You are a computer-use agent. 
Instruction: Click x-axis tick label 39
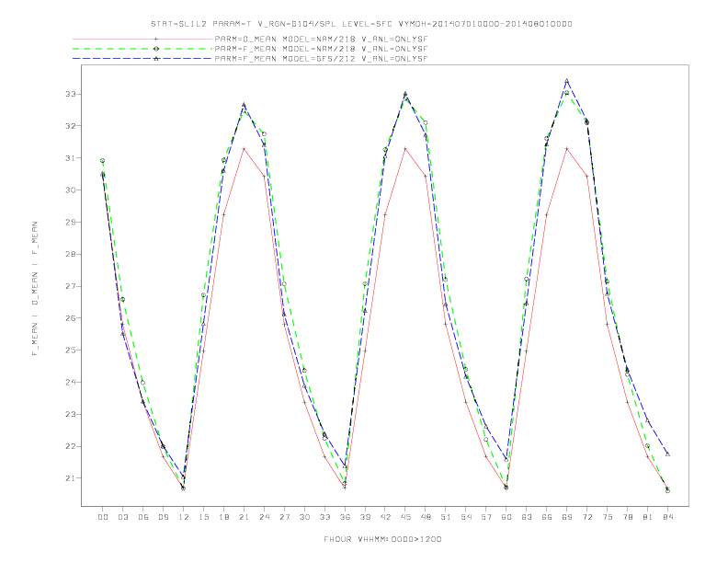click(365, 517)
